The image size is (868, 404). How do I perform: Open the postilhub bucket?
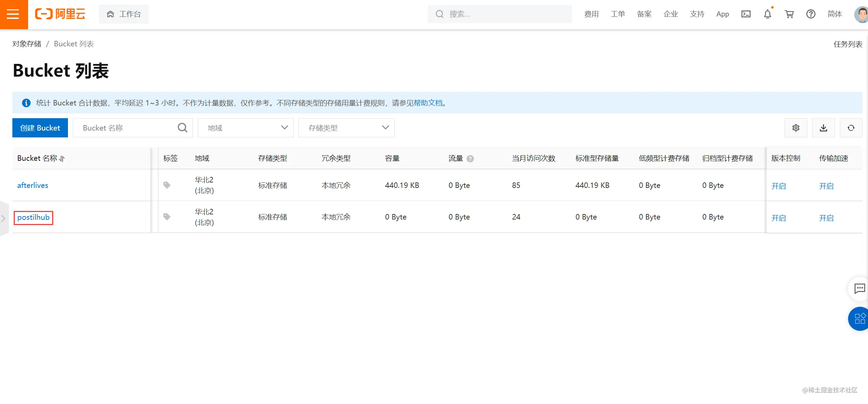click(33, 217)
